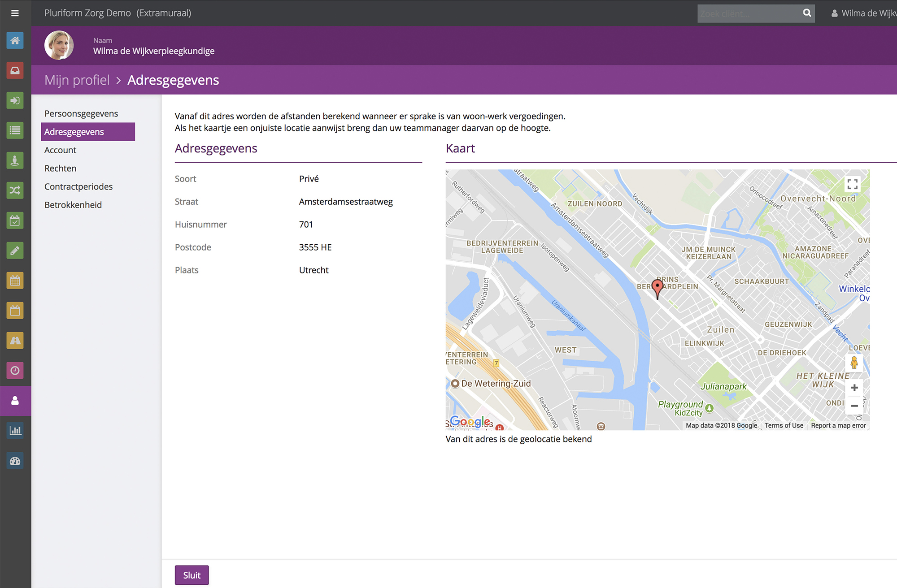Click Report a map error link
Image resolution: width=897 pixels, height=588 pixels.
click(838, 425)
